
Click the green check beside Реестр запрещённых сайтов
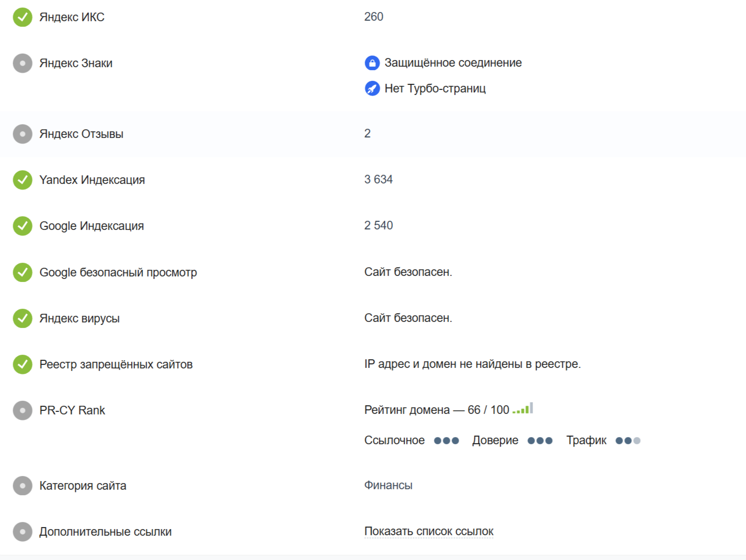point(22,364)
